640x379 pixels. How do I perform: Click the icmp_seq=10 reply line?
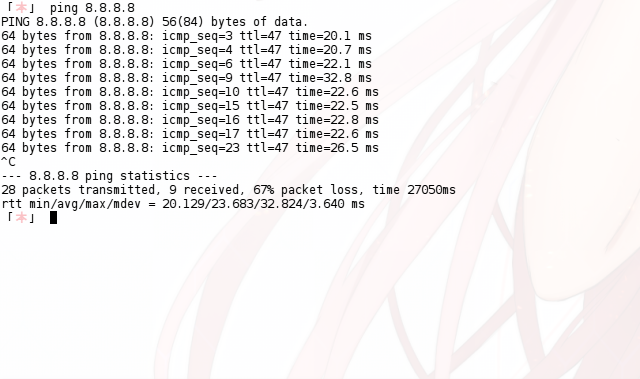(x=190, y=92)
